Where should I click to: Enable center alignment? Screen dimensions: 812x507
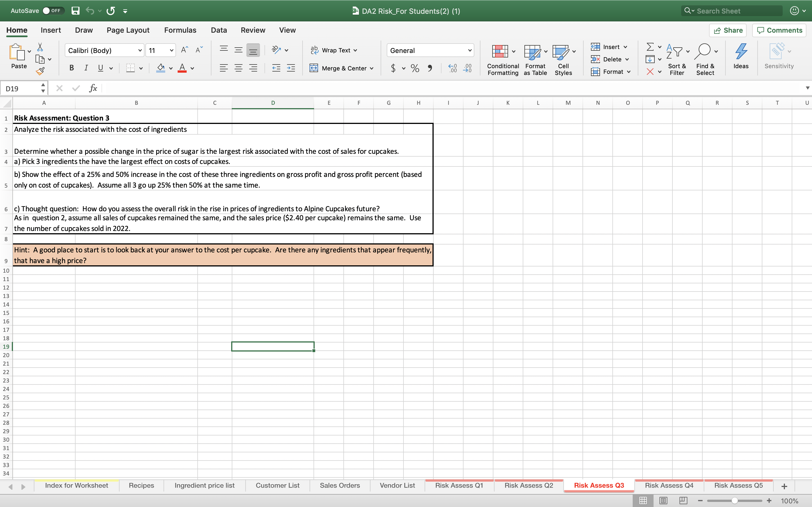pos(239,68)
